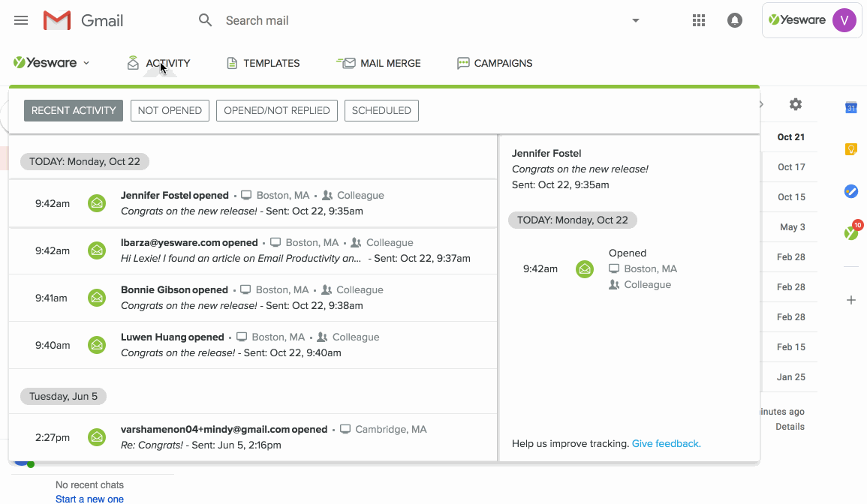The width and height of the screenshot is (867, 504).
Task: Click the add-ons plus icon
Action: [x=850, y=300]
